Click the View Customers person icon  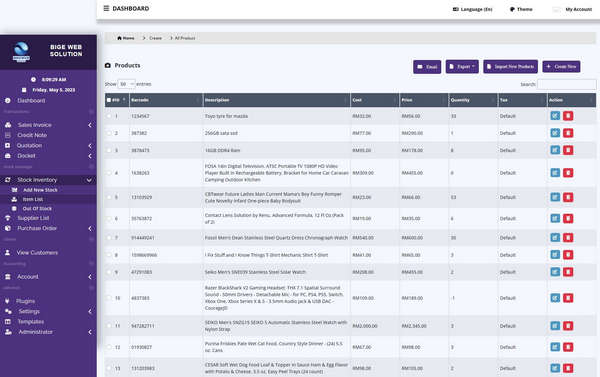8,253
